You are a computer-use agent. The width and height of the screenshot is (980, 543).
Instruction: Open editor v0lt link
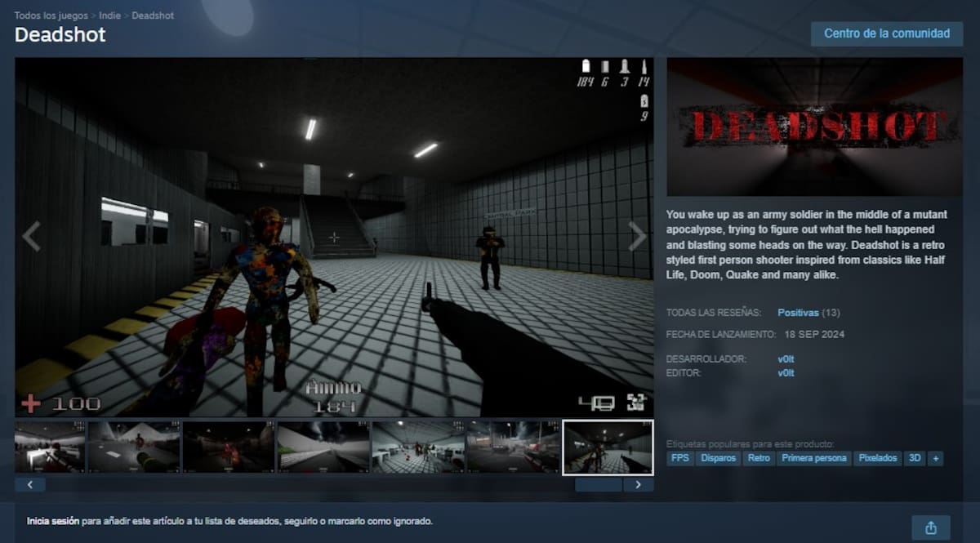click(x=786, y=373)
